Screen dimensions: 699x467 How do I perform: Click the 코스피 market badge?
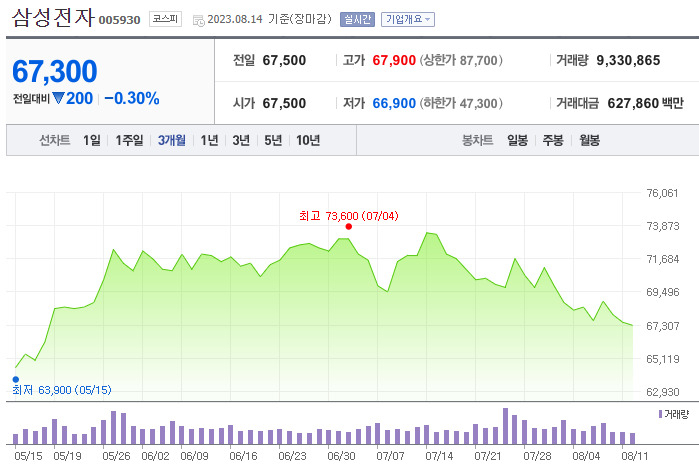point(165,19)
